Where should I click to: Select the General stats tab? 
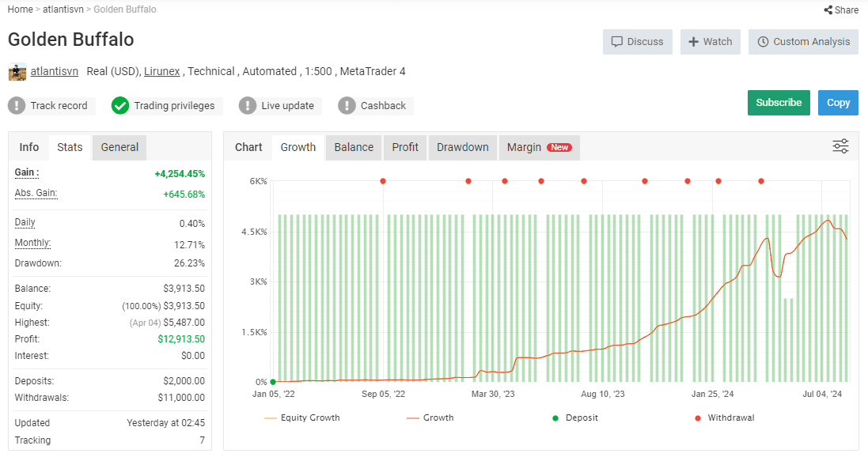(x=119, y=147)
